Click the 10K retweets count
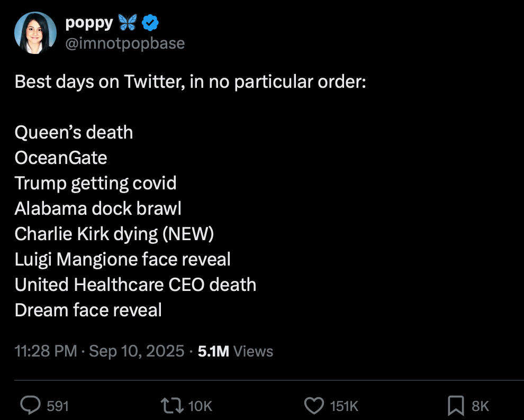This screenshot has width=524, height=420. [x=200, y=406]
